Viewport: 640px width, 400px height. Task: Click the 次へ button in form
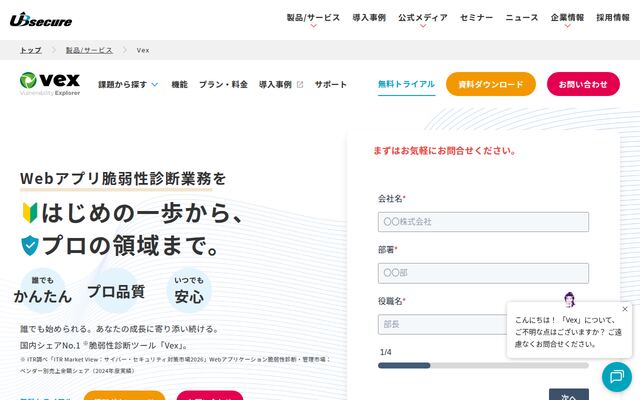click(x=569, y=395)
